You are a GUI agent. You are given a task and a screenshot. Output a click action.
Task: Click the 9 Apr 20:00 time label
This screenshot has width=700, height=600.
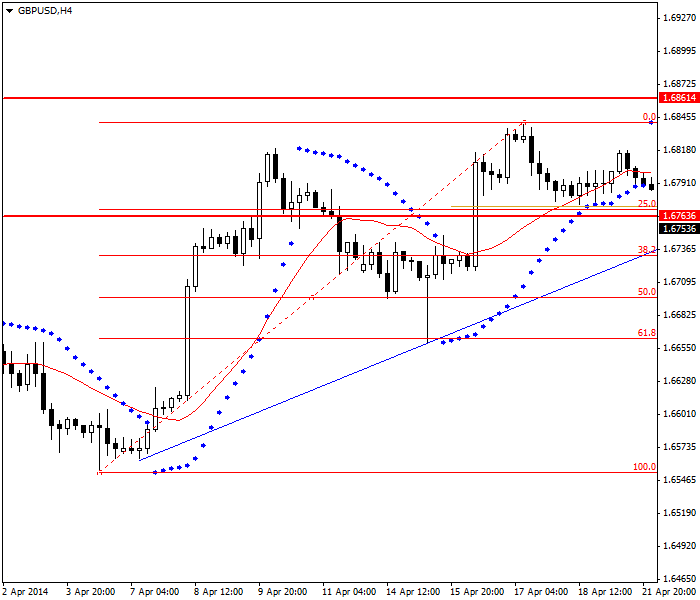281,591
